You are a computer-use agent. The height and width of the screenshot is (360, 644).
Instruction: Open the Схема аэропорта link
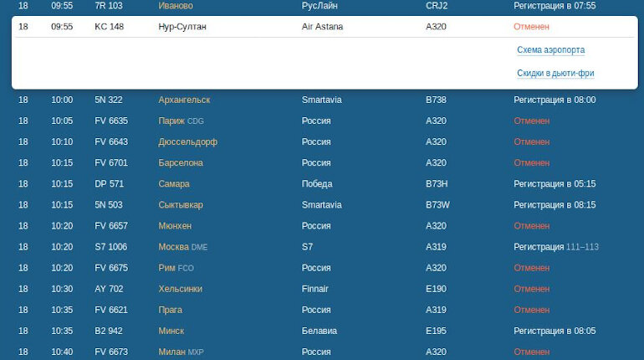(x=550, y=50)
